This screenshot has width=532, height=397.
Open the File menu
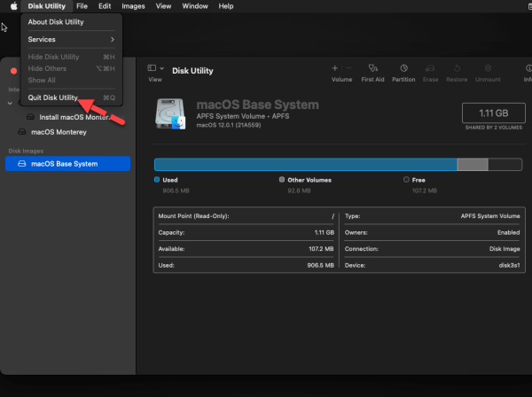tap(82, 6)
